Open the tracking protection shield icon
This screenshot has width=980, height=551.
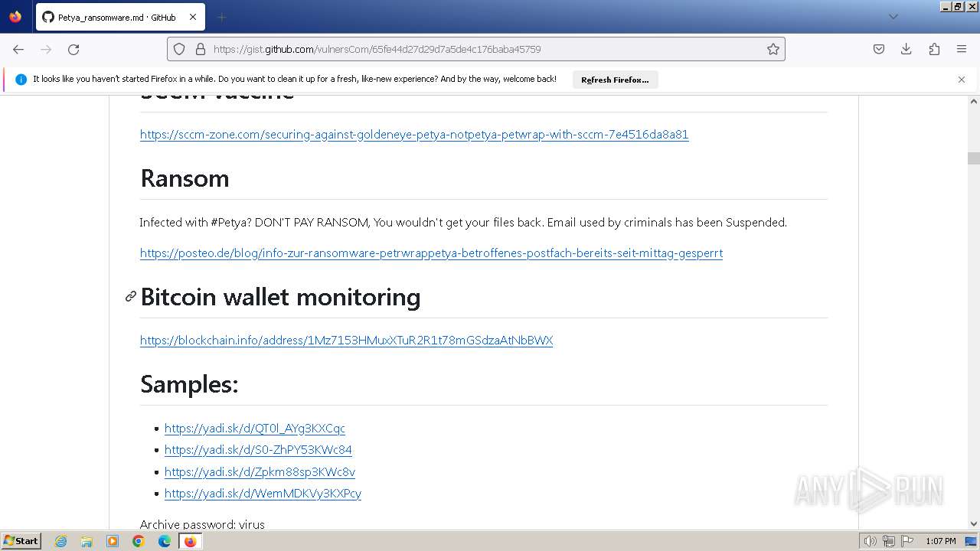pos(179,49)
